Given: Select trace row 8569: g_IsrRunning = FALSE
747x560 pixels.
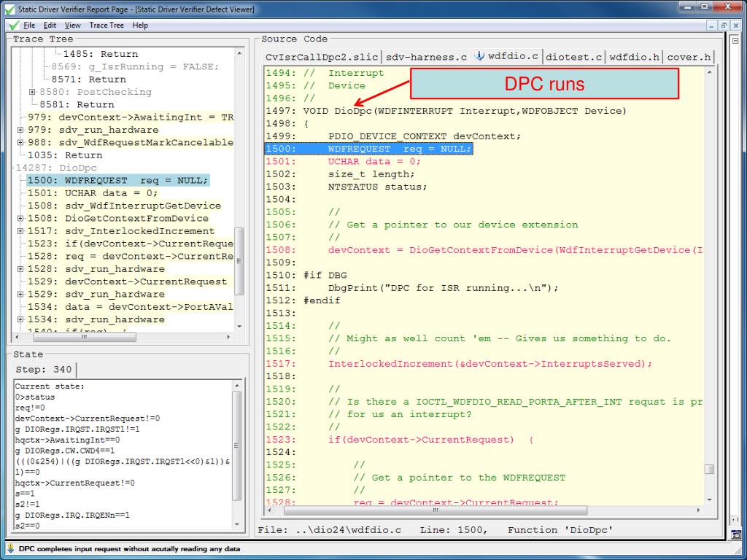Looking at the screenshot, I should pos(135,66).
